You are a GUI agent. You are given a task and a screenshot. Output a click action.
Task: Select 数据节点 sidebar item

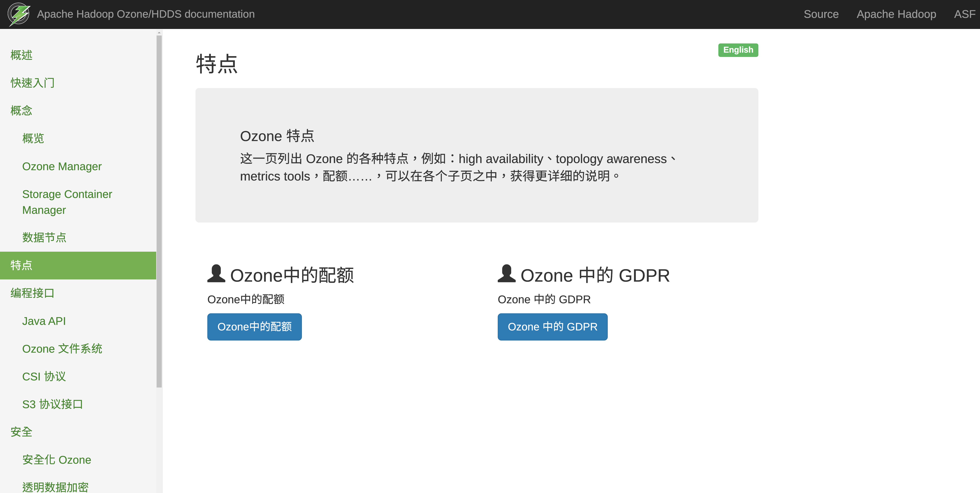coord(44,238)
